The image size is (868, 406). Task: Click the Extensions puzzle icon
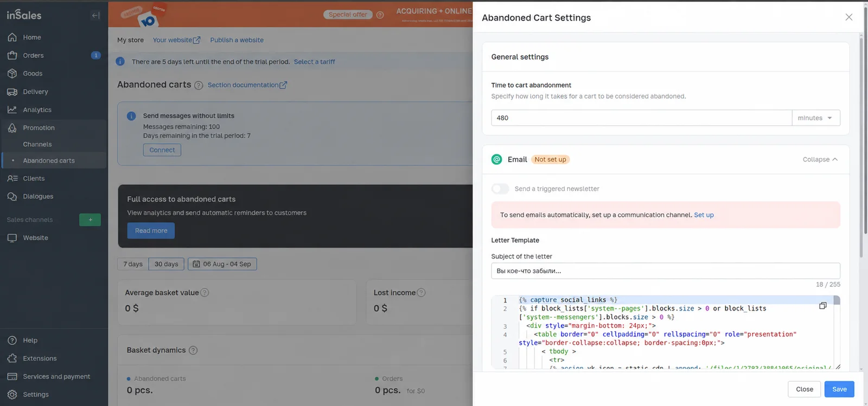tap(12, 358)
